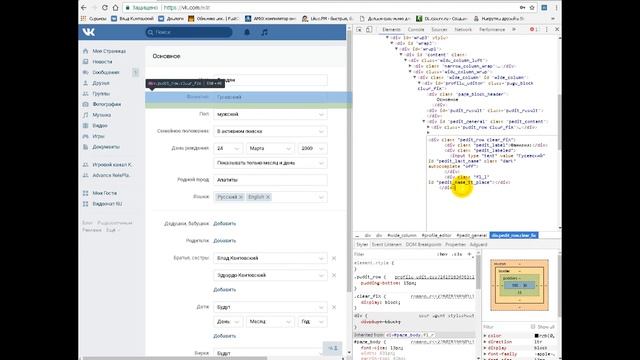Click Родной город input field

[270, 180]
